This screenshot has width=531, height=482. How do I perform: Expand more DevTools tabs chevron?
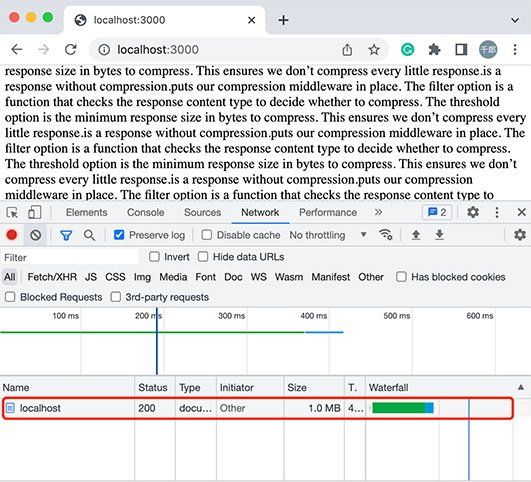[378, 212]
